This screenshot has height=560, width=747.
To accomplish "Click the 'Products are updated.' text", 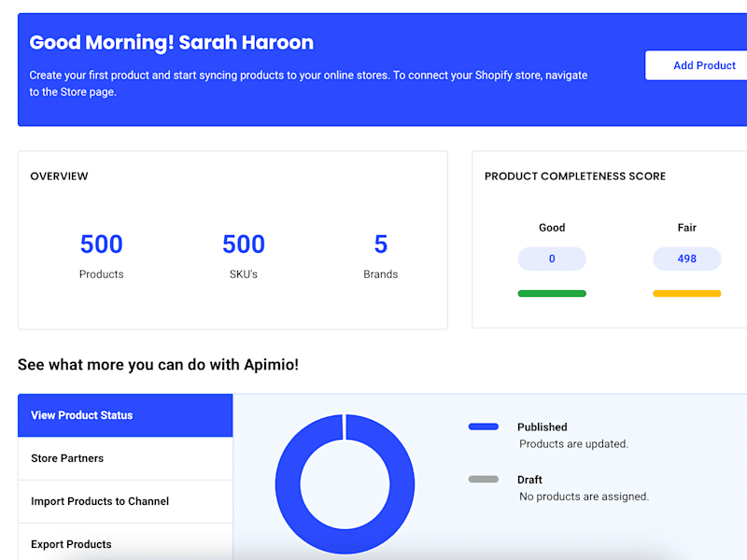I will pos(573,444).
